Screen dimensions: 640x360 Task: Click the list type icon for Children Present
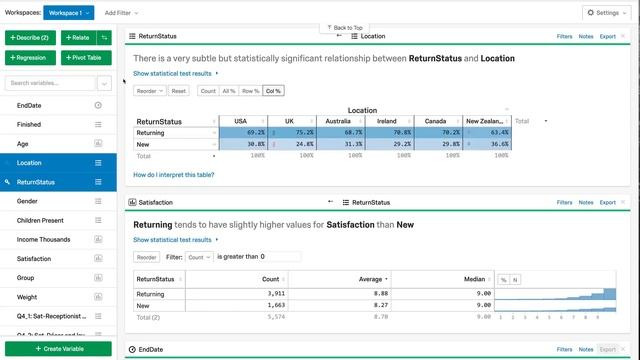point(98,220)
